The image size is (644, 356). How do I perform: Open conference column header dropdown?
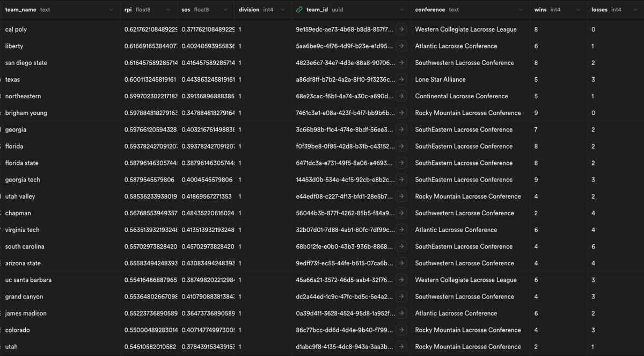(x=521, y=10)
